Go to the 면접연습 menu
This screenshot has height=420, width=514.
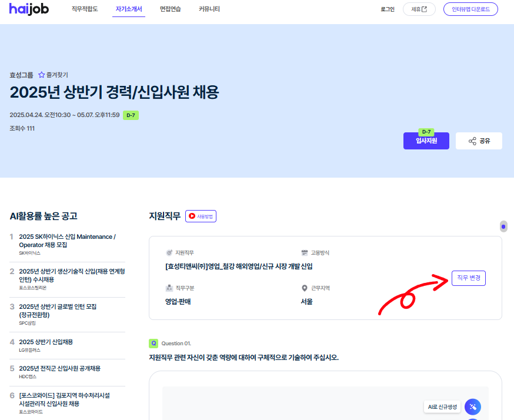(170, 9)
